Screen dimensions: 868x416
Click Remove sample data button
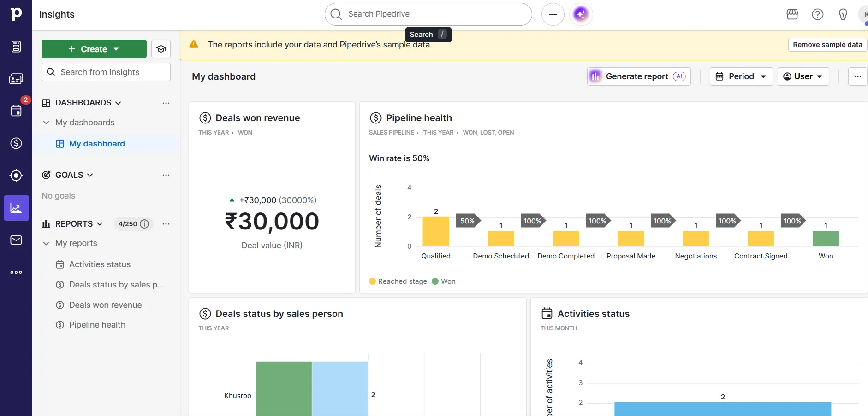point(827,45)
